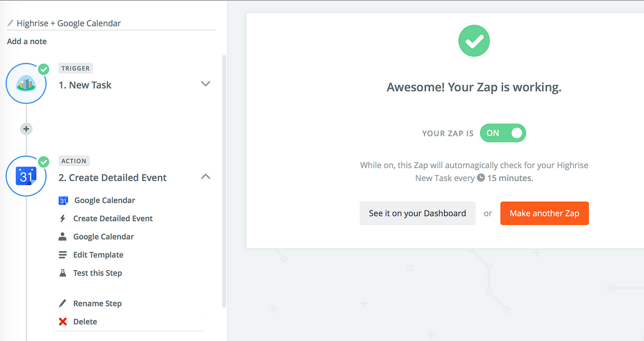Image resolution: width=644 pixels, height=341 pixels.
Task: Click the flask icon for Test this Step
Action: click(62, 273)
